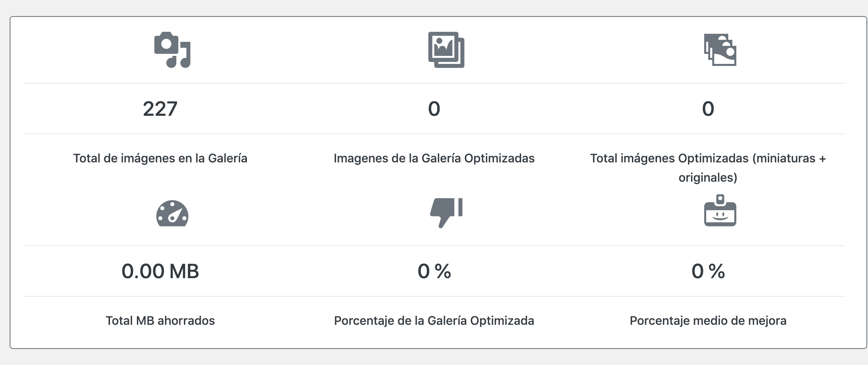
Task: Click the Porcentaje medio de mejora label
Action: click(x=708, y=321)
